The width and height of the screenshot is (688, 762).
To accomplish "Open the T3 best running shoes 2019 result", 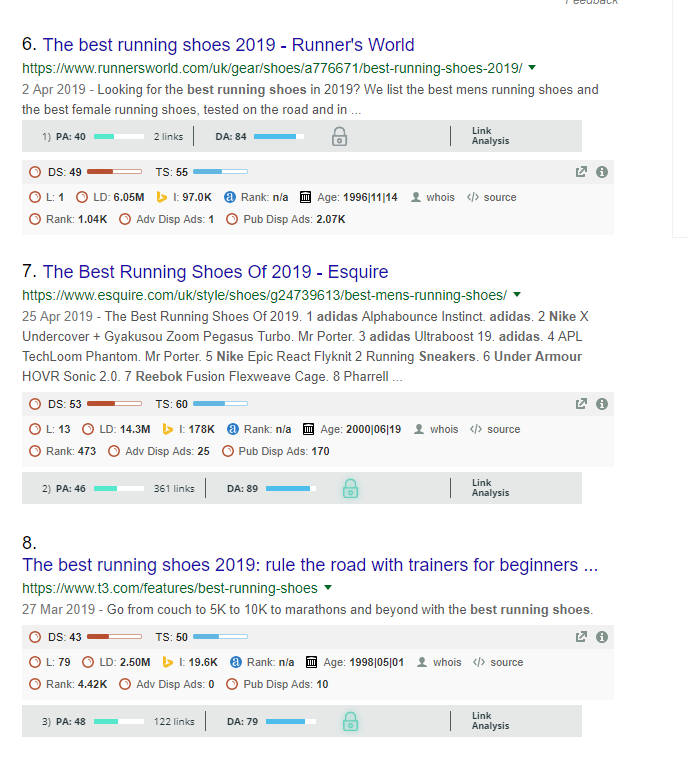I will 310,565.
